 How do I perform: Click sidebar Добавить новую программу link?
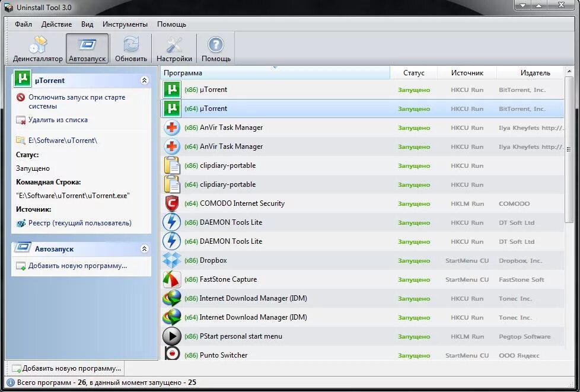point(78,266)
